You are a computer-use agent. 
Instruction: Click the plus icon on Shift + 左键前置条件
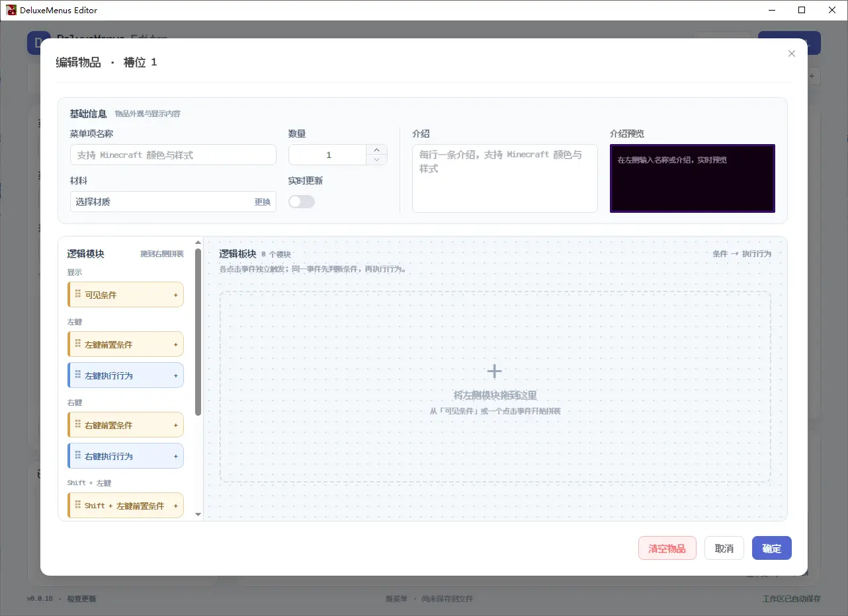[x=176, y=506]
